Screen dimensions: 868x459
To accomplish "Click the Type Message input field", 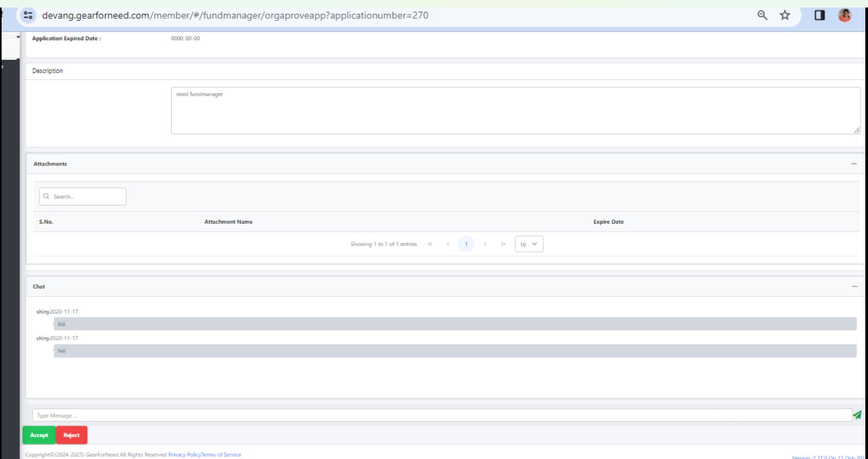I will 442,415.
